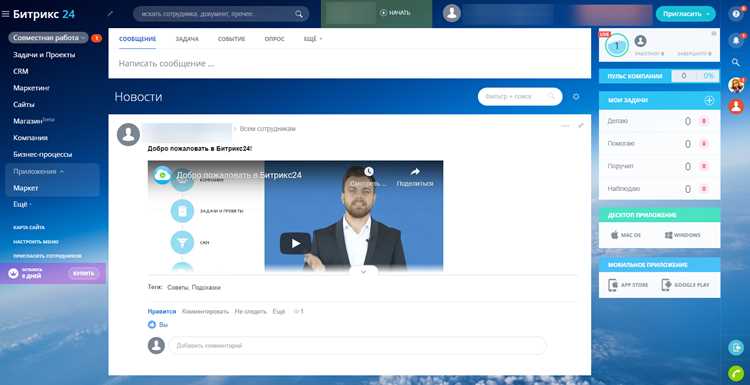Expand the post with the down chevron
The width and height of the screenshot is (750, 385).
pos(363,271)
